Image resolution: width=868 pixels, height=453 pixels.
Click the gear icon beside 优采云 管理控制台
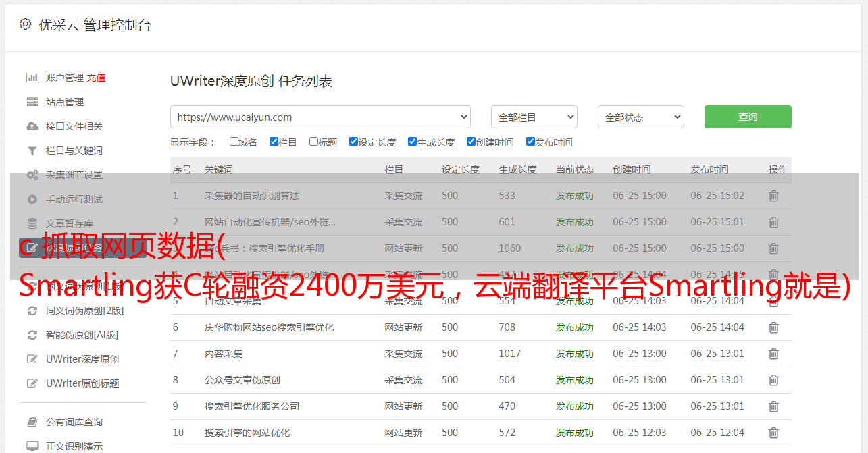[x=25, y=24]
